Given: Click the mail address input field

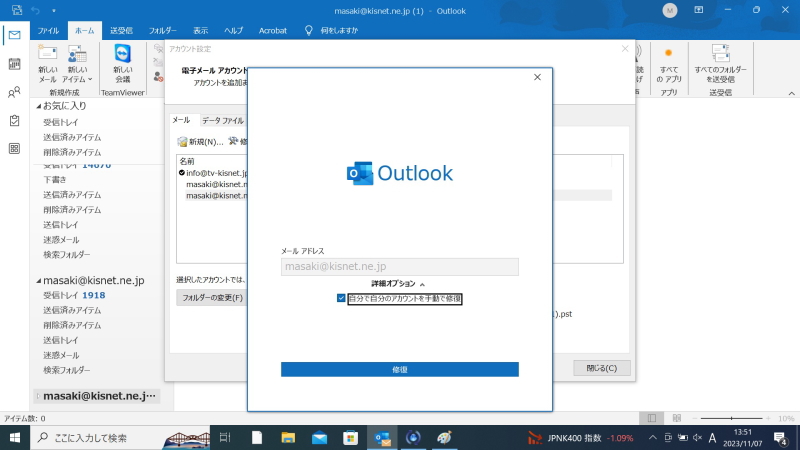Looking at the screenshot, I should (x=399, y=266).
